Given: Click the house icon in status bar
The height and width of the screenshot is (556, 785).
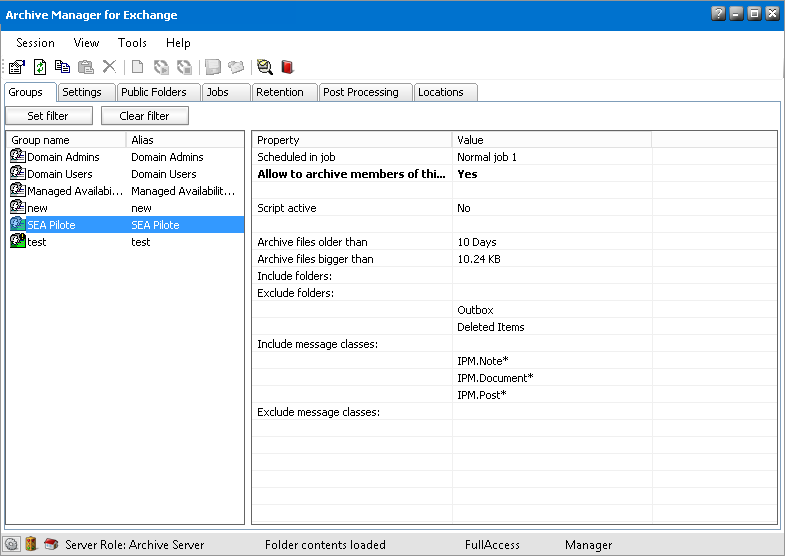Looking at the screenshot, I should [x=50, y=545].
